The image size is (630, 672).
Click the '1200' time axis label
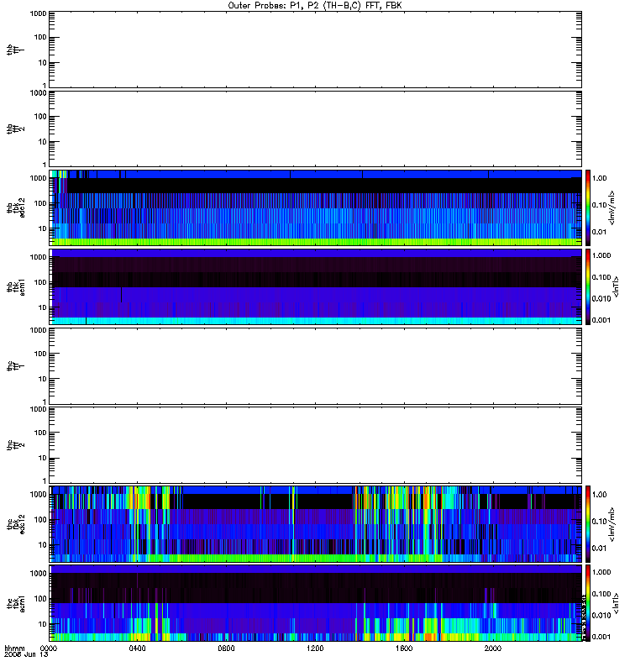[315, 648]
